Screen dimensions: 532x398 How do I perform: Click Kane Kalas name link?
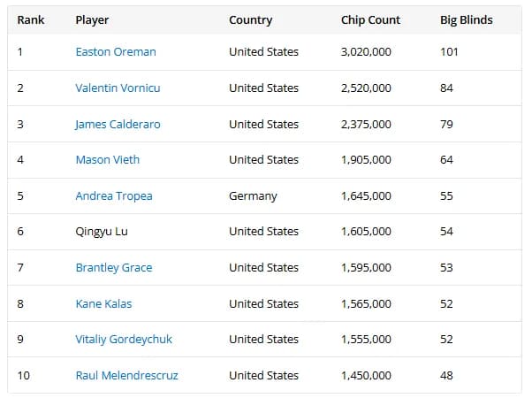coord(103,303)
